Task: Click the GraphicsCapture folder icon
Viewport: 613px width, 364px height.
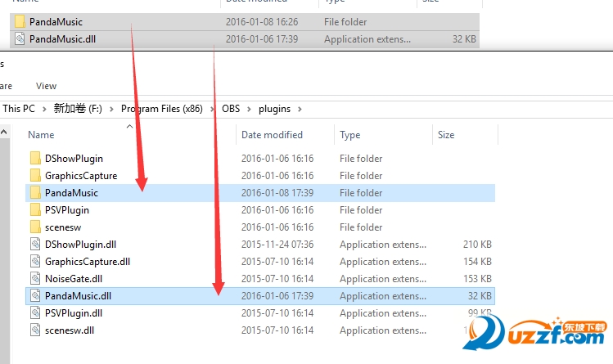Action: 35,176
